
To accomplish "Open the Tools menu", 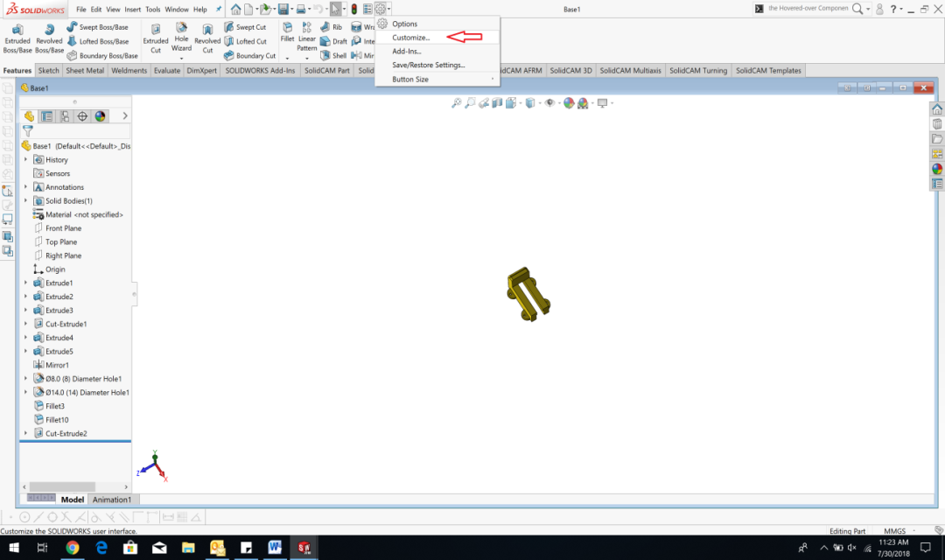I will pos(153,9).
